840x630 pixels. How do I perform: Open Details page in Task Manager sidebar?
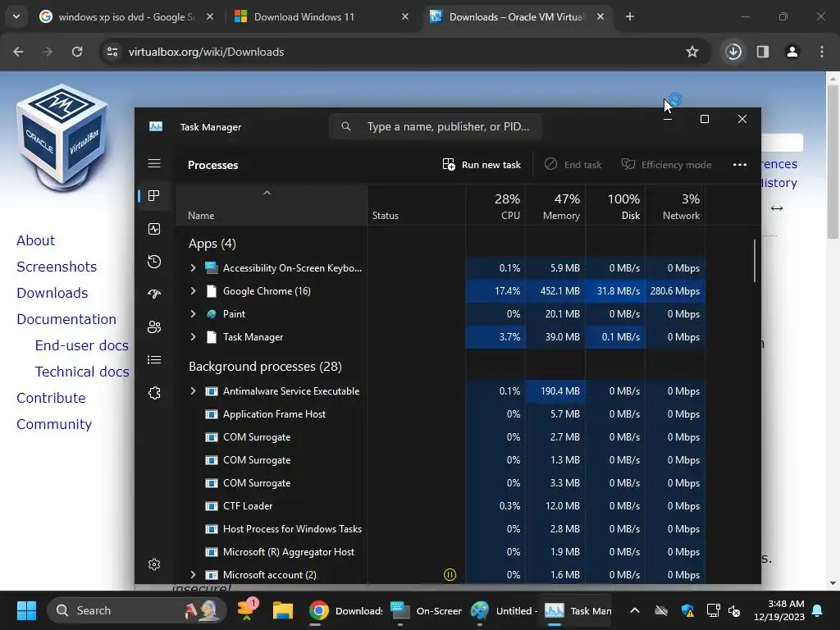154,360
